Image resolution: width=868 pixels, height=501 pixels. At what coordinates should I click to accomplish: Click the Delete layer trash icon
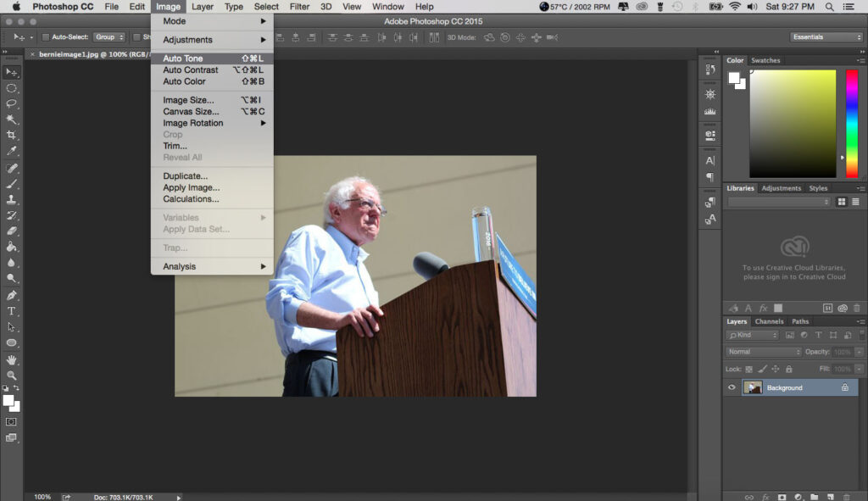[x=847, y=497]
